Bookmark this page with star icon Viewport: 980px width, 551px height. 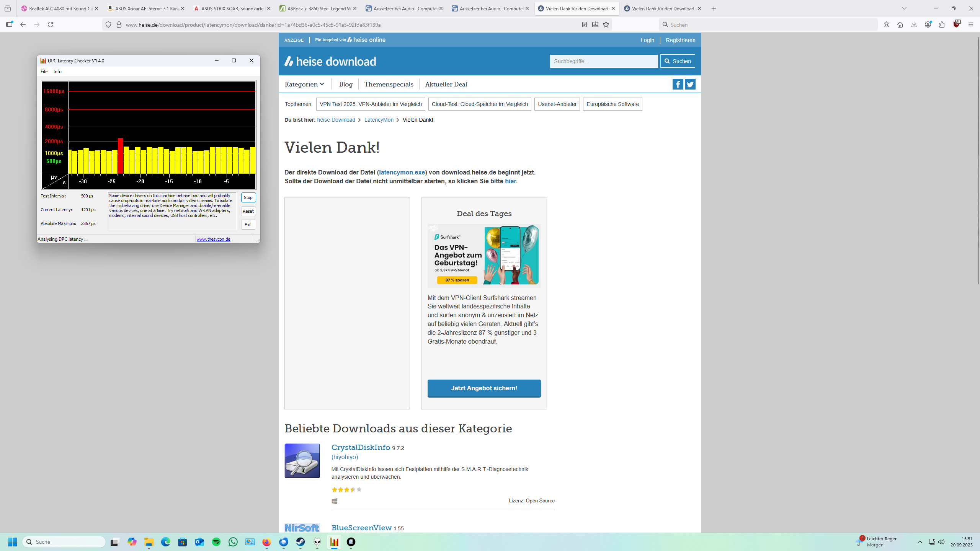tap(606, 24)
